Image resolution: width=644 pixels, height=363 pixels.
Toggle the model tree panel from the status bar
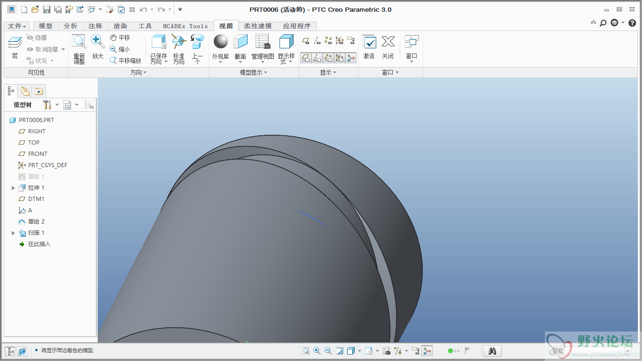tap(10, 351)
